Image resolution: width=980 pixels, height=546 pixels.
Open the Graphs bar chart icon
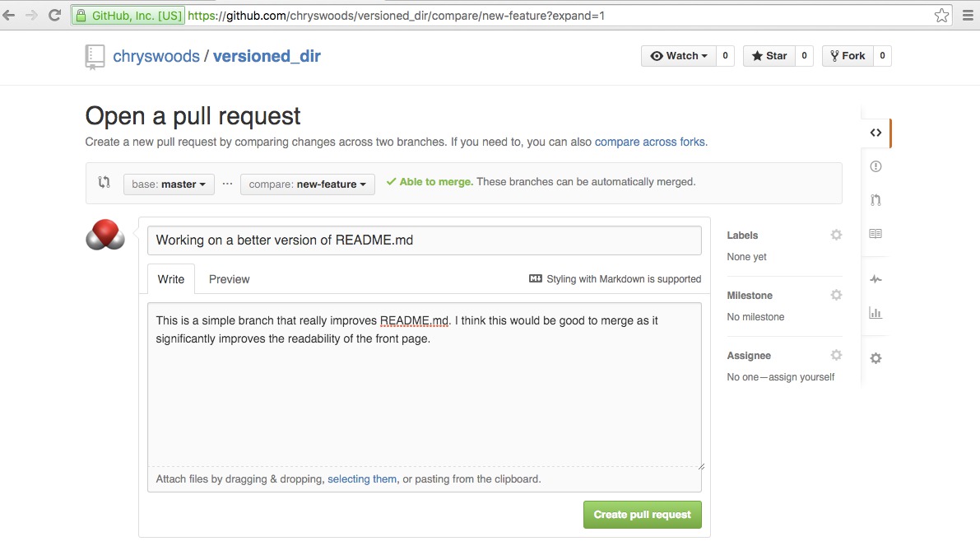tap(875, 313)
